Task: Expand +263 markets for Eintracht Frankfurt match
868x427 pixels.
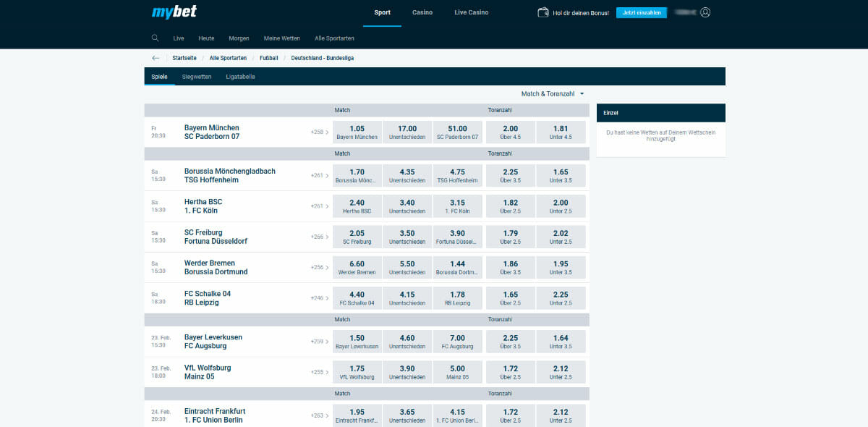Action: 320,415
